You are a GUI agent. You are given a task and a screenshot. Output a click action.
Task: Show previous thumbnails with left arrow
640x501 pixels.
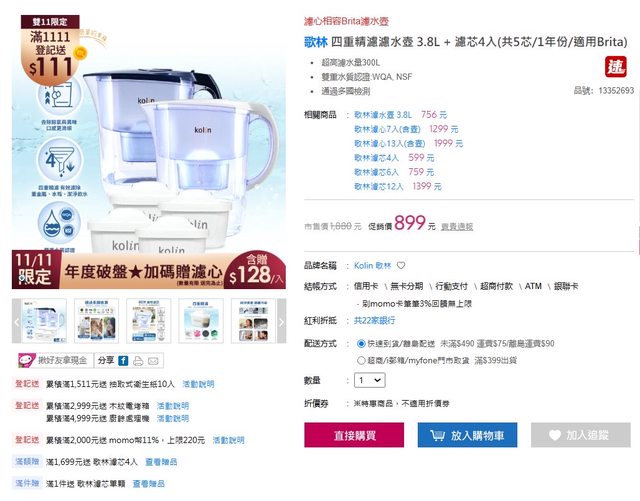[x=16, y=321]
